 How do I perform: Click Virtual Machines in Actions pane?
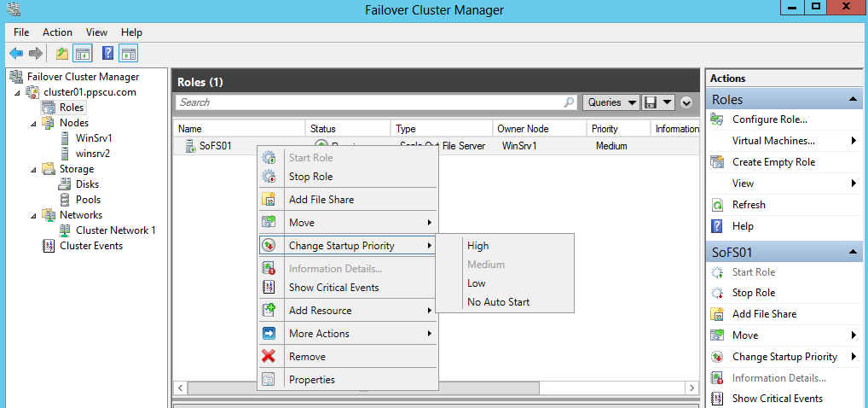click(773, 141)
